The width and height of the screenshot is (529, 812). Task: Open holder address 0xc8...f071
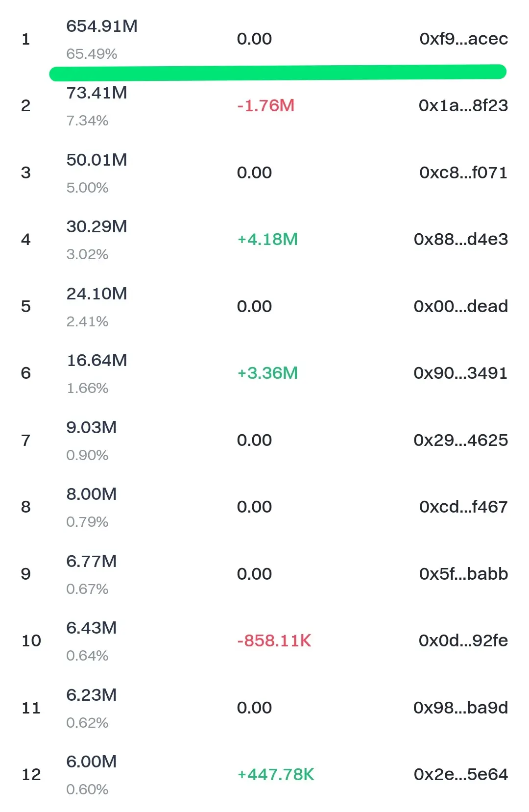(x=463, y=172)
